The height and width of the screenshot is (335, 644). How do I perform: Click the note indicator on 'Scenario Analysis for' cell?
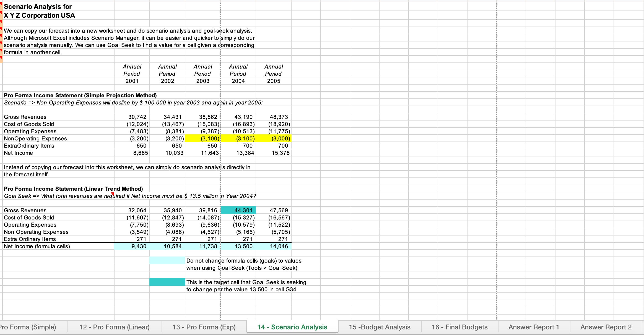coord(2,4)
